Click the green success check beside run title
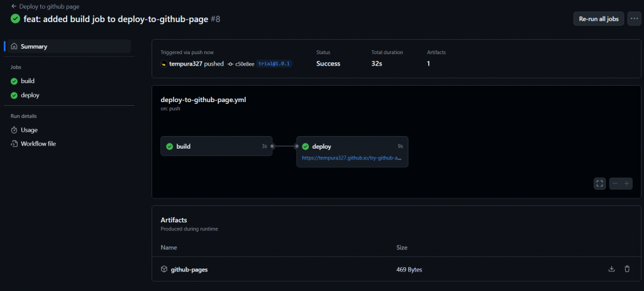Viewport: 644px width, 291px height. (16, 19)
